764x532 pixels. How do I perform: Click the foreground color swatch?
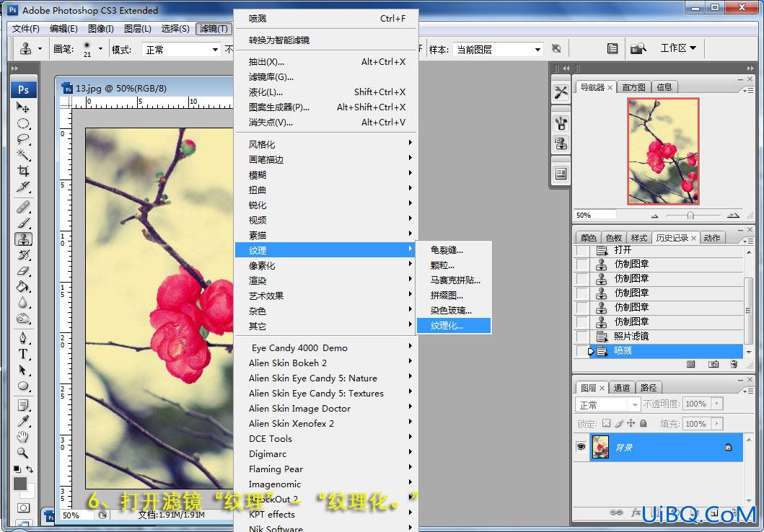(x=20, y=483)
